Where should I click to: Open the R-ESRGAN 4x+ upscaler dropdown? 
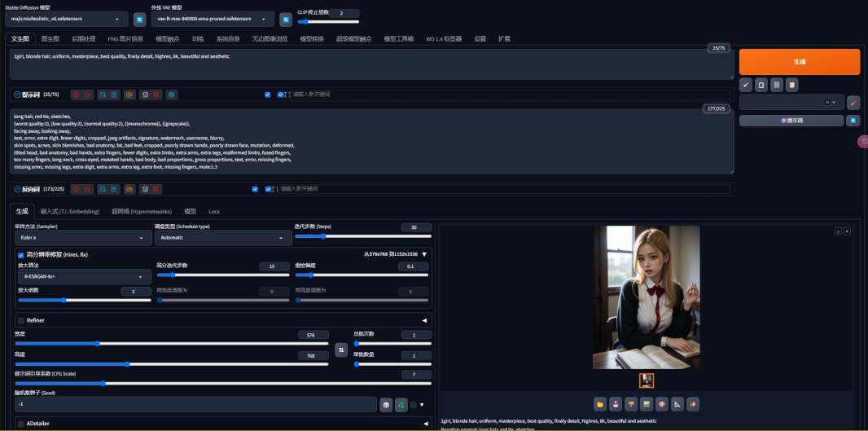pos(83,277)
